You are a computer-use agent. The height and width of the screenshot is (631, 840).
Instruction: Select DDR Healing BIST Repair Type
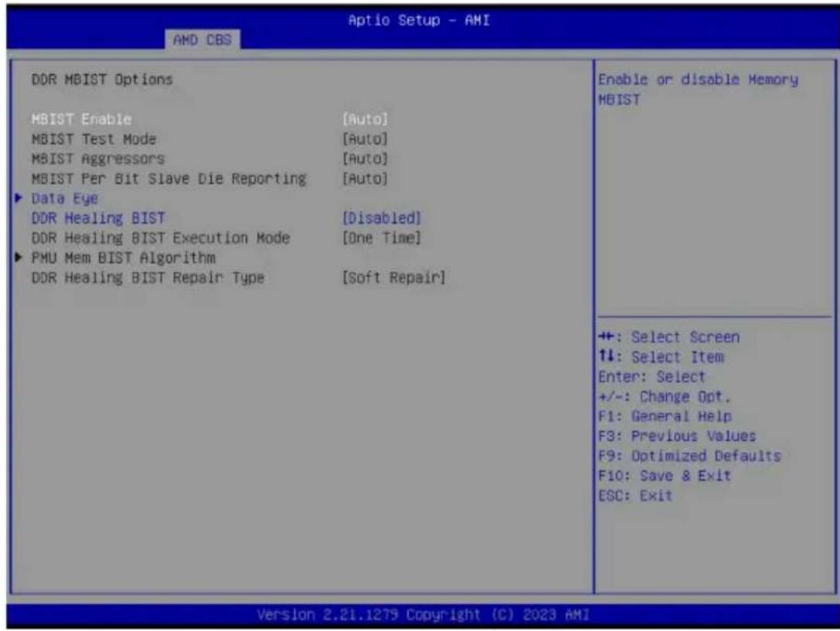148,278
